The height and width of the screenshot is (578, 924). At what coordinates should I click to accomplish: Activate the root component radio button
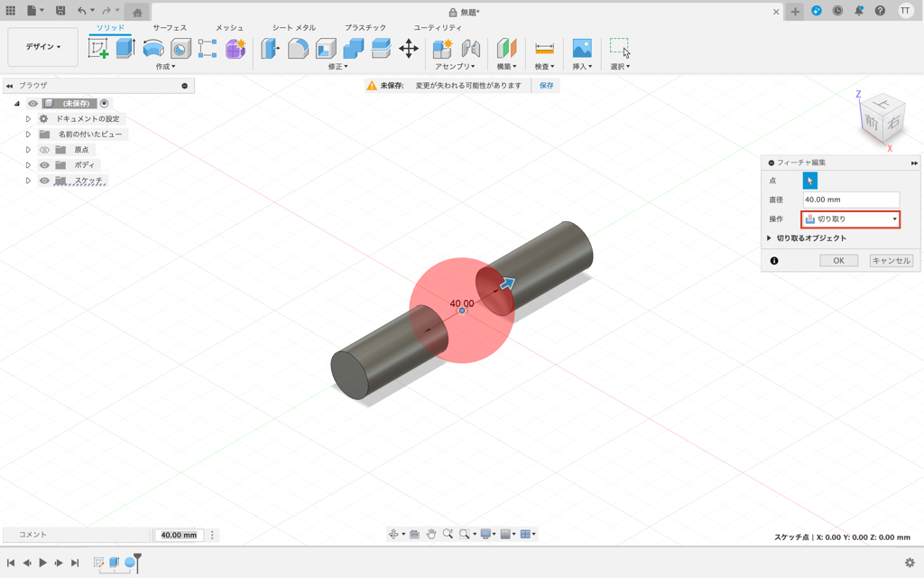pos(105,103)
